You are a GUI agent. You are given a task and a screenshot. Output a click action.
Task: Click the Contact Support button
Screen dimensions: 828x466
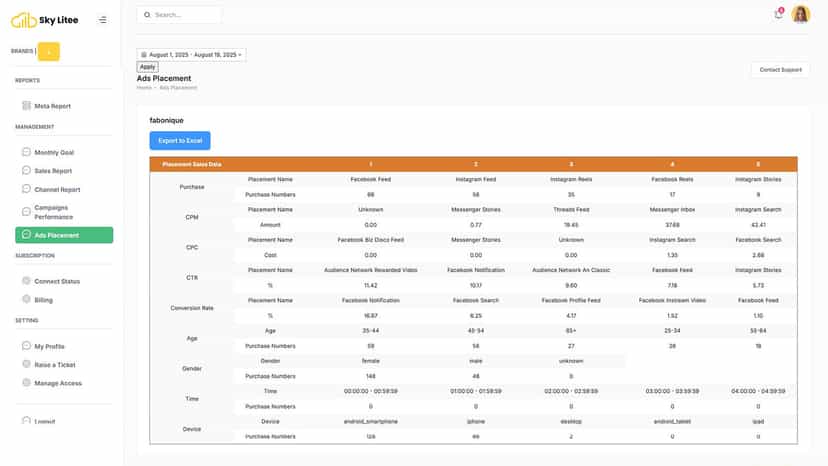pos(780,70)
